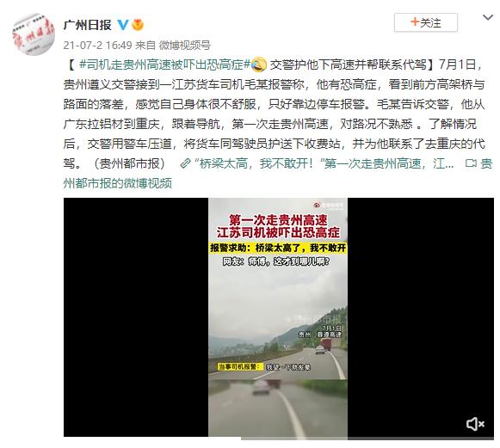Click the orange member crown badge
Viewport: 500px width, 448px height.
(138, 25)
